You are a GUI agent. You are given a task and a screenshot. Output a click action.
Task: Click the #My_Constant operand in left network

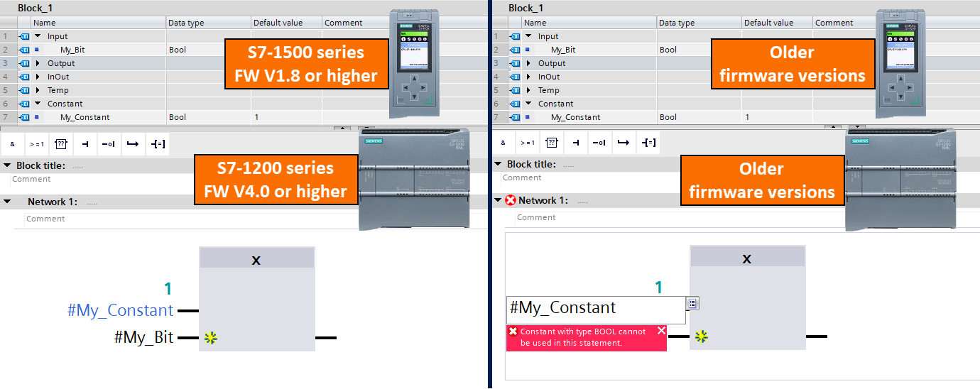click(x=120, y=310)
